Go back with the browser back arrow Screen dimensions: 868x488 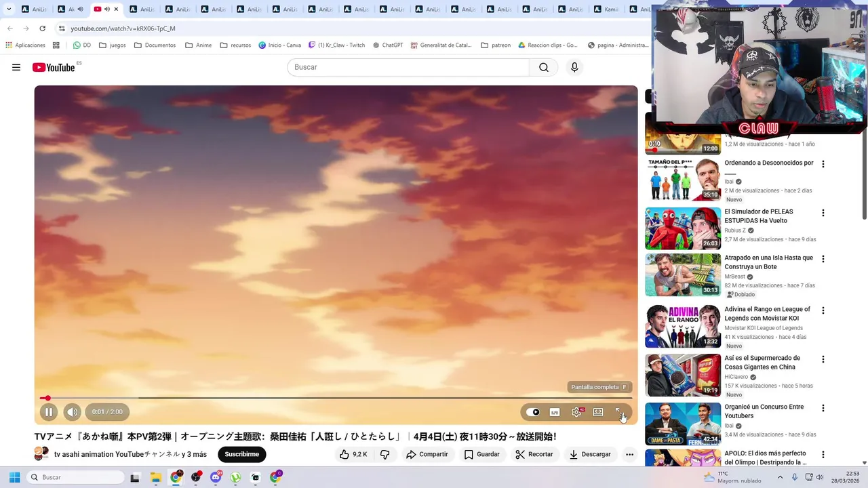pyautogui.click(x=9, y=28)
